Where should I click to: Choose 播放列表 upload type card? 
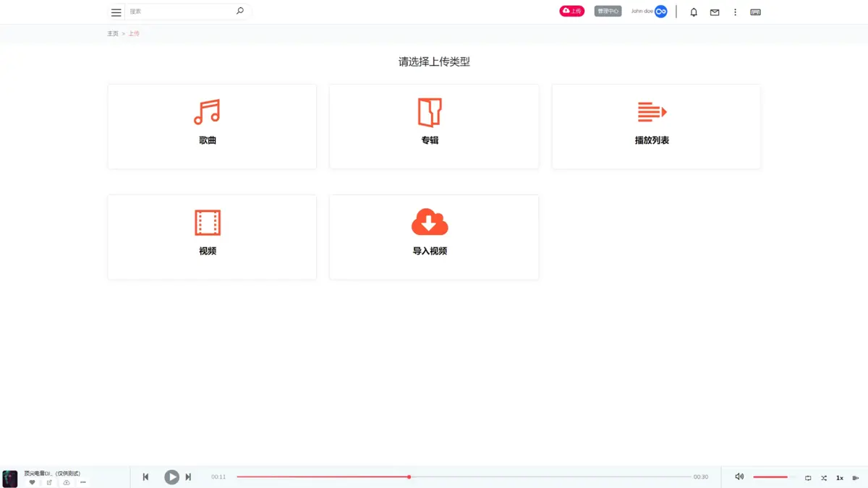tap(655, 127)
